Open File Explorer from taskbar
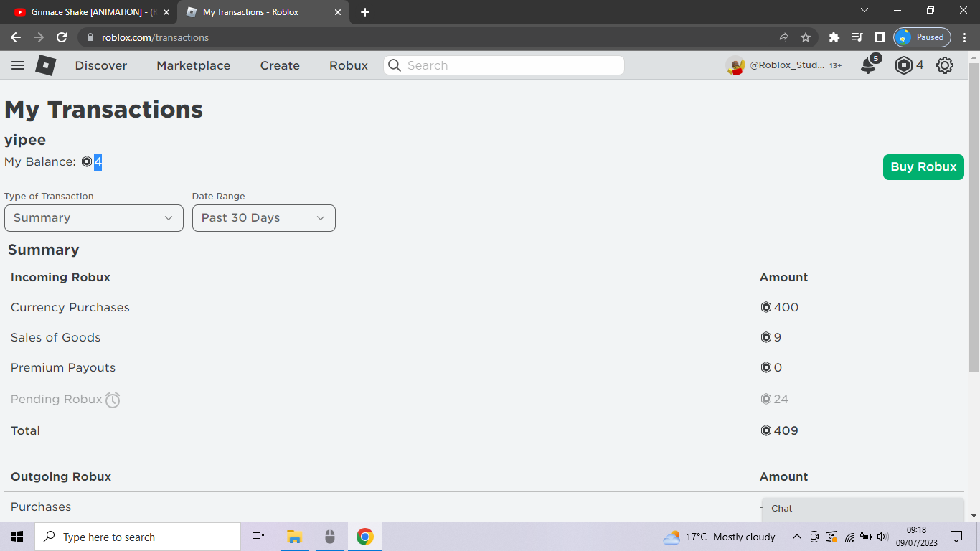 pos(294,537)
